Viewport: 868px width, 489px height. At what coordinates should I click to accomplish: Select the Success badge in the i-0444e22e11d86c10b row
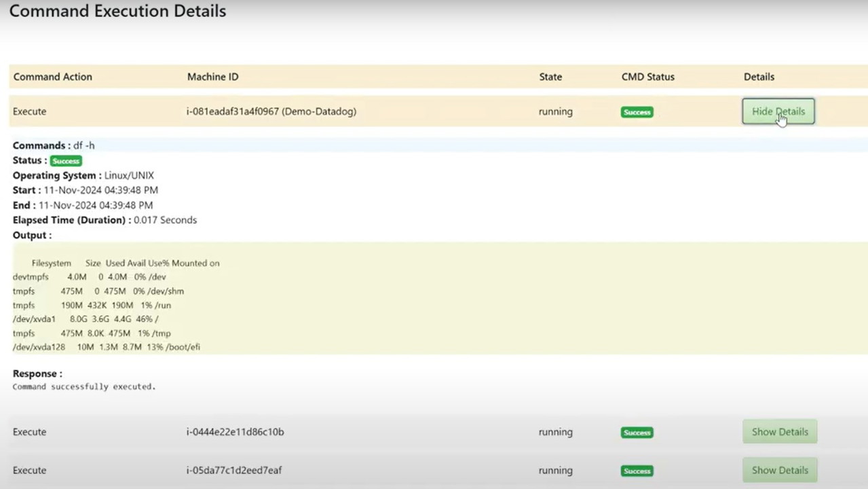[x=637, y=433]
